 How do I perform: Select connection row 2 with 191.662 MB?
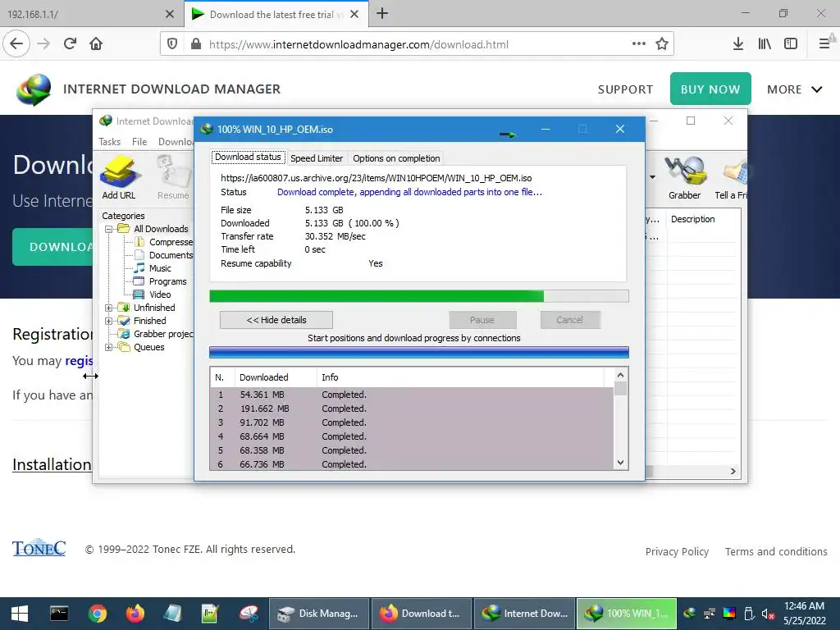413,409
